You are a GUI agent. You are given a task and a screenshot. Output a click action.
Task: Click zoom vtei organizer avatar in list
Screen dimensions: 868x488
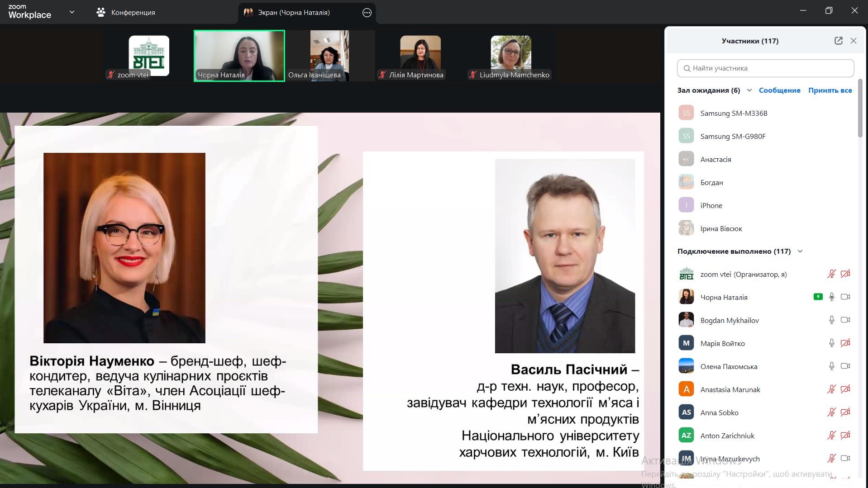(x=686, y=274)
